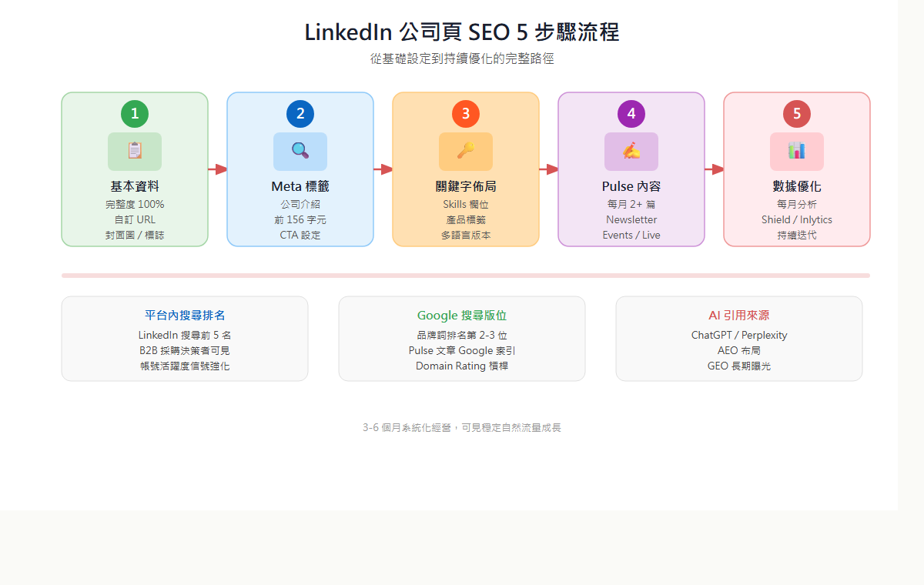This screenshot has width=924, height=585.
Task: Click the orange step 3 circle
Action: click(466, 114)
